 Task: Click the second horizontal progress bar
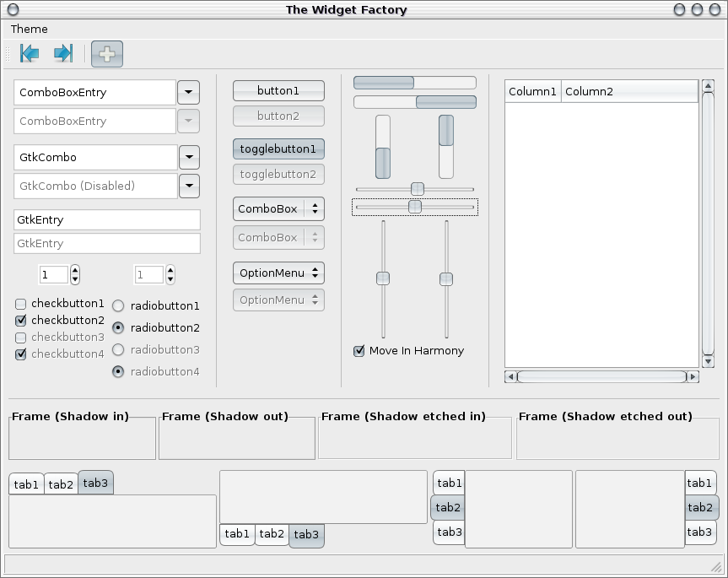[414, 102]
